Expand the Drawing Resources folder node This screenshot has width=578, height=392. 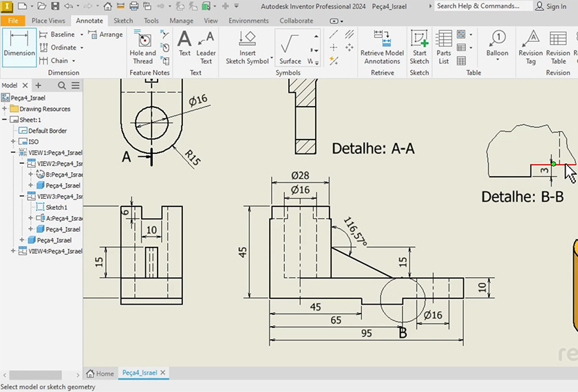tap(5, 109)
